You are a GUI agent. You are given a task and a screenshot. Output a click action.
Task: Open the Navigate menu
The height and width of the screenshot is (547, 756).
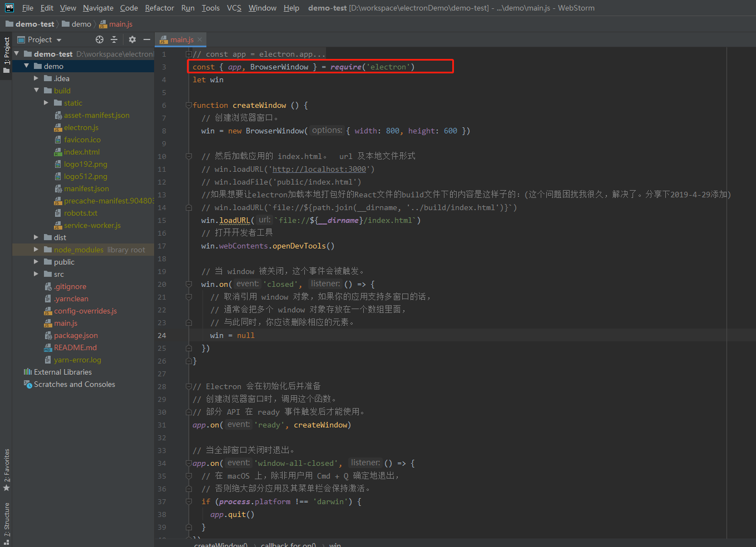pos(98,8)
